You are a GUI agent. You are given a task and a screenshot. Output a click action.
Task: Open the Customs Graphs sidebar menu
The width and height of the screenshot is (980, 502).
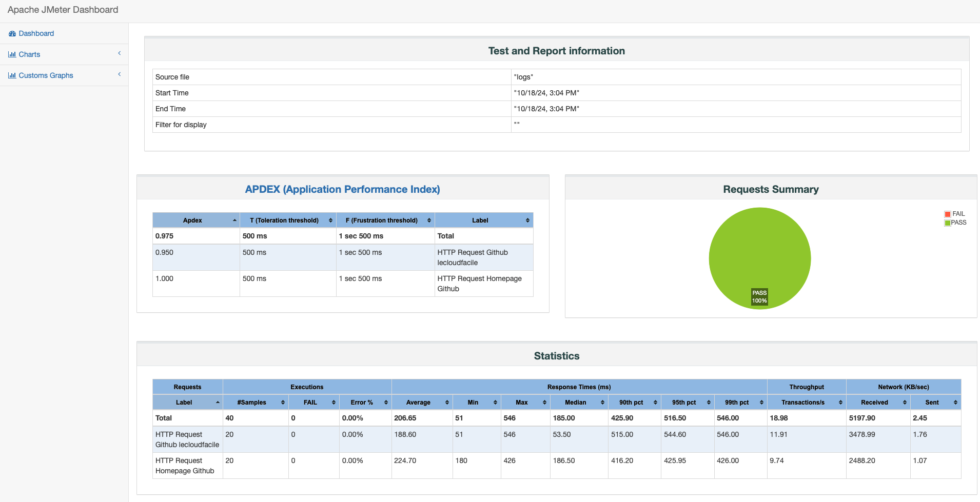[x=46, y=75]
